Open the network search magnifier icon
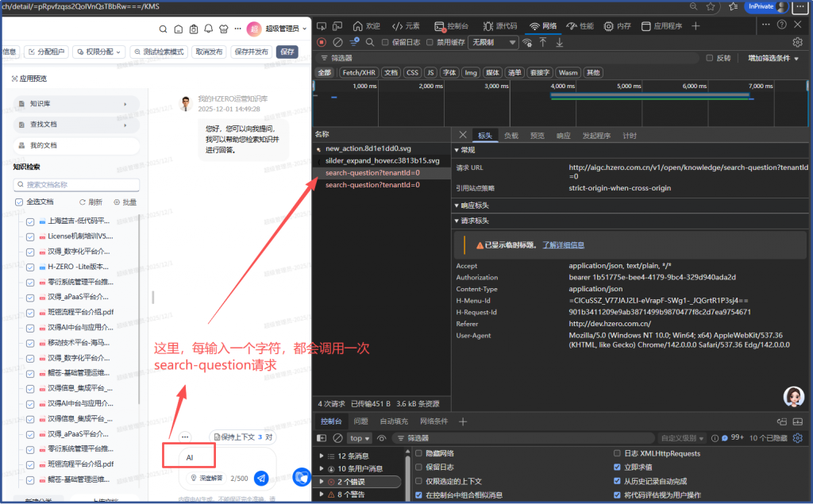The height and width of the screenshot is (504, 813). tap(370, 42)
